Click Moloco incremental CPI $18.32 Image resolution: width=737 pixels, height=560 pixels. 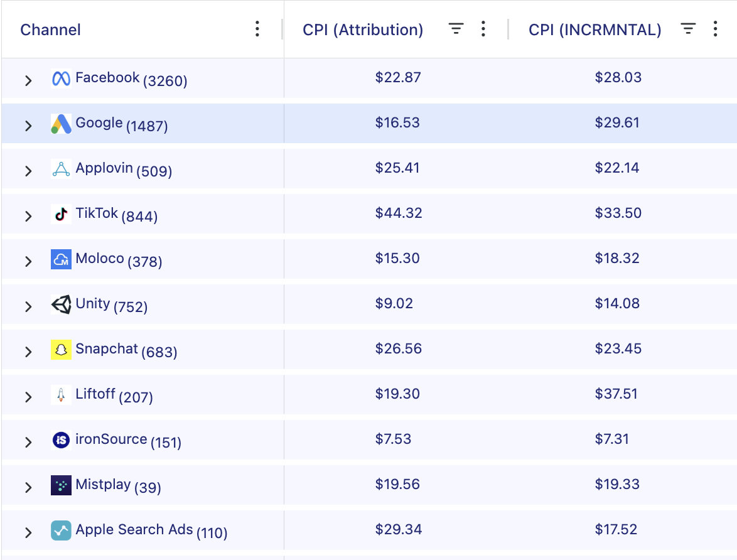pyautogui.click(x=617, y=257)
